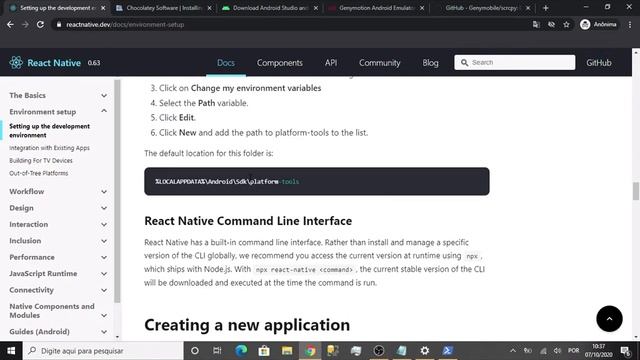640x360 pixels.
Task: Open the Windows Start menu
Action: tap(11, 351)
